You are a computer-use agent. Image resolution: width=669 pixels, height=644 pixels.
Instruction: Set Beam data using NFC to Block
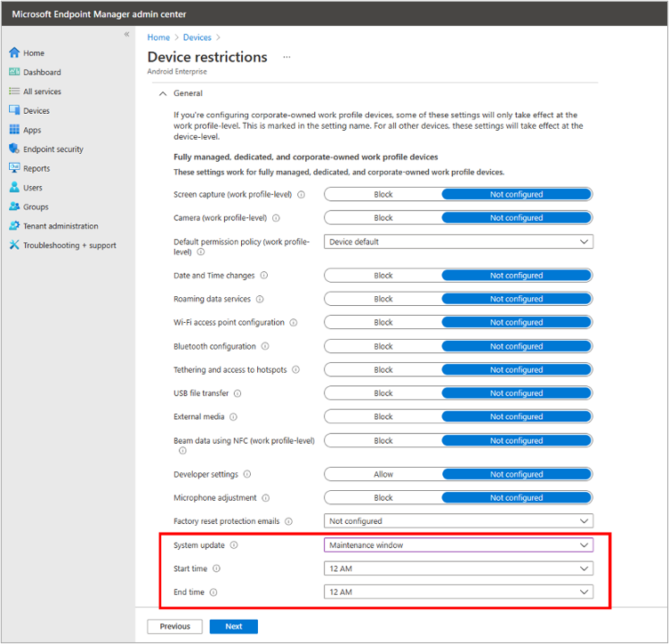click(x=383, y=440)
